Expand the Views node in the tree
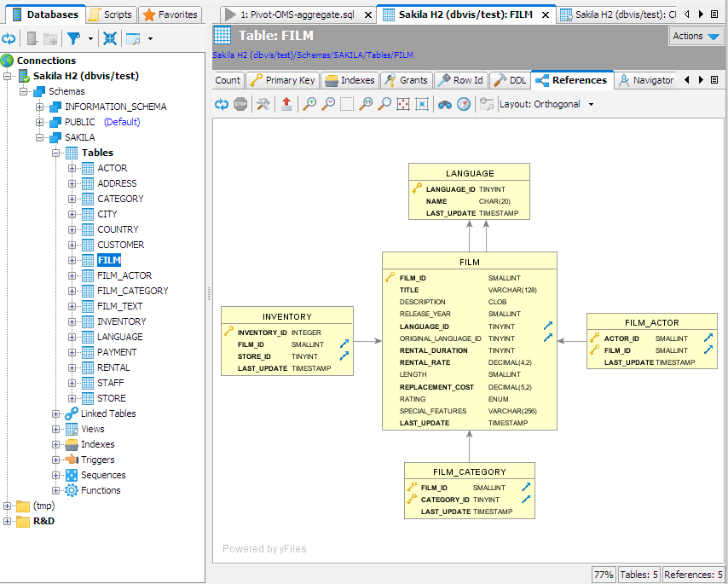 [x=56, y=429]
